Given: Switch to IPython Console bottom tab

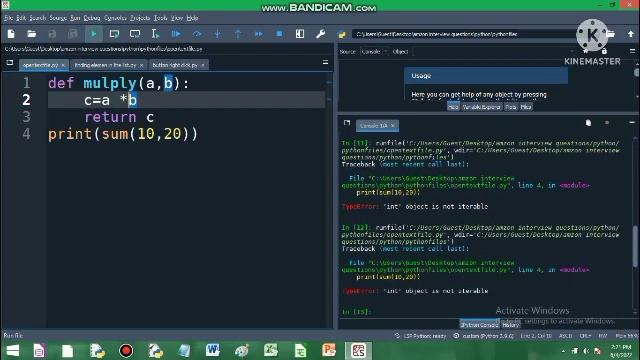Looking at the screenshot, I should coord(480,325).
